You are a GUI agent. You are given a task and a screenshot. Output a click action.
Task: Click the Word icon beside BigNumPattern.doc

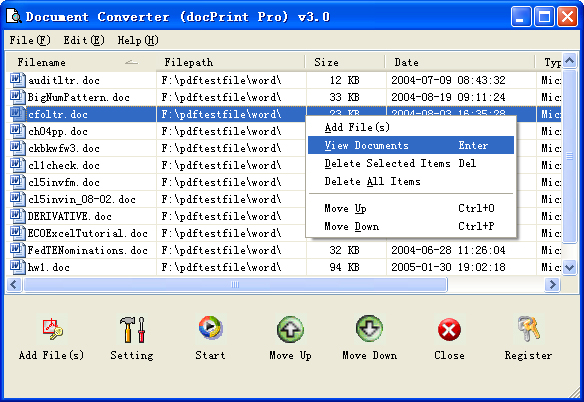(17, 97)
